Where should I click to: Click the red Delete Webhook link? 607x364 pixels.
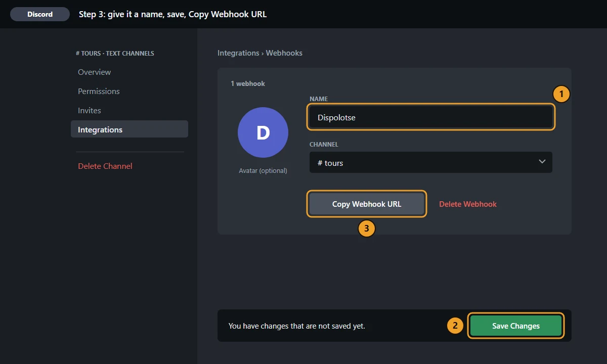tap(468, 204)
